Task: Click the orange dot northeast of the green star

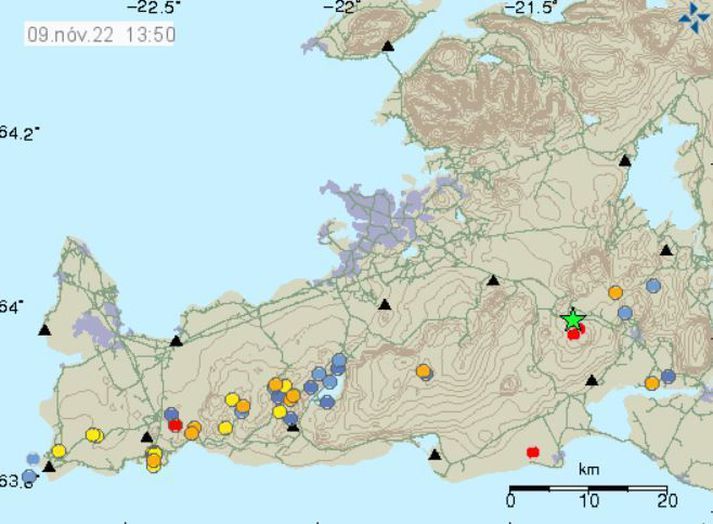Action: point(615,292)
